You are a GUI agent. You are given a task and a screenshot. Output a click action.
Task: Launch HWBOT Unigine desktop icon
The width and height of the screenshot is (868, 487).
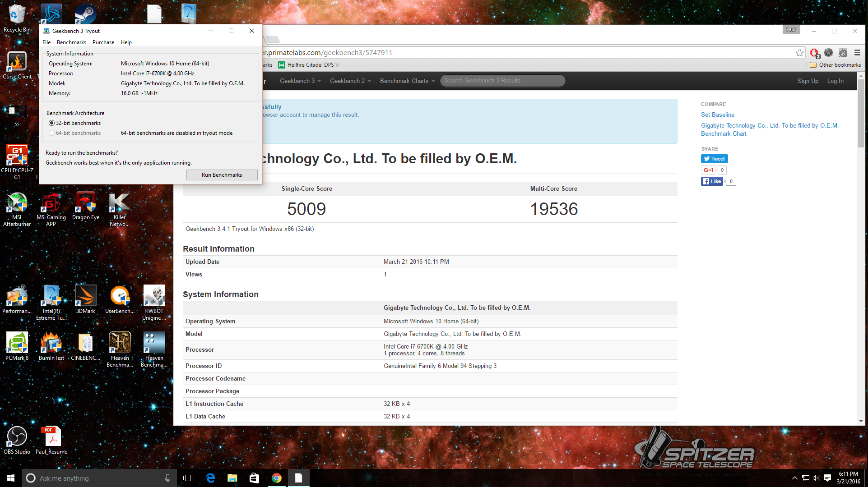point(154,303)
